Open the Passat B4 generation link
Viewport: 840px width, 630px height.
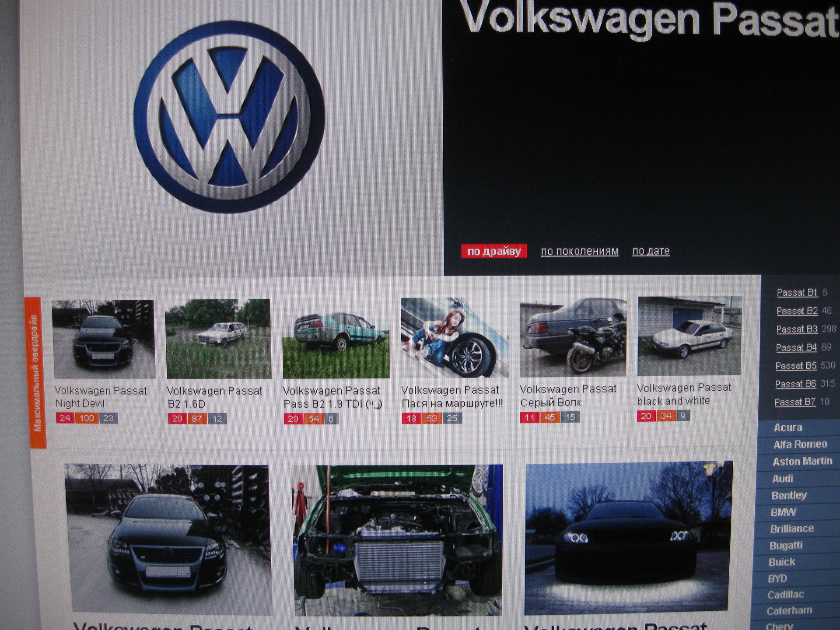click(796, 348)
